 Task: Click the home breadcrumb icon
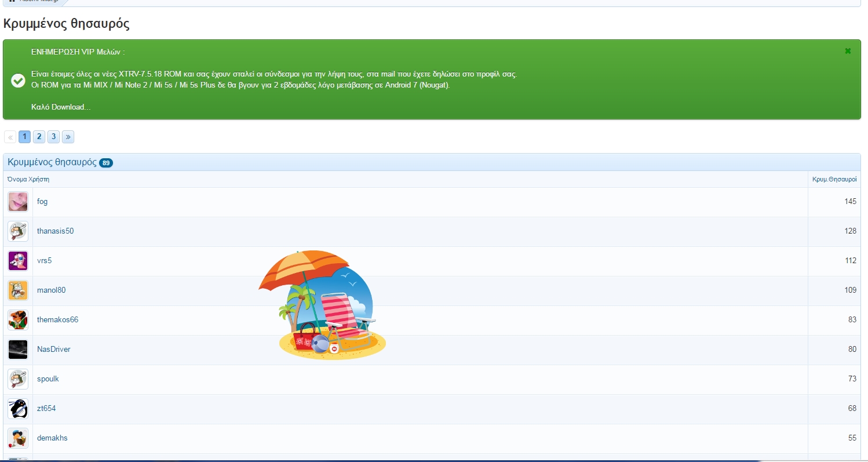point(12,2)
